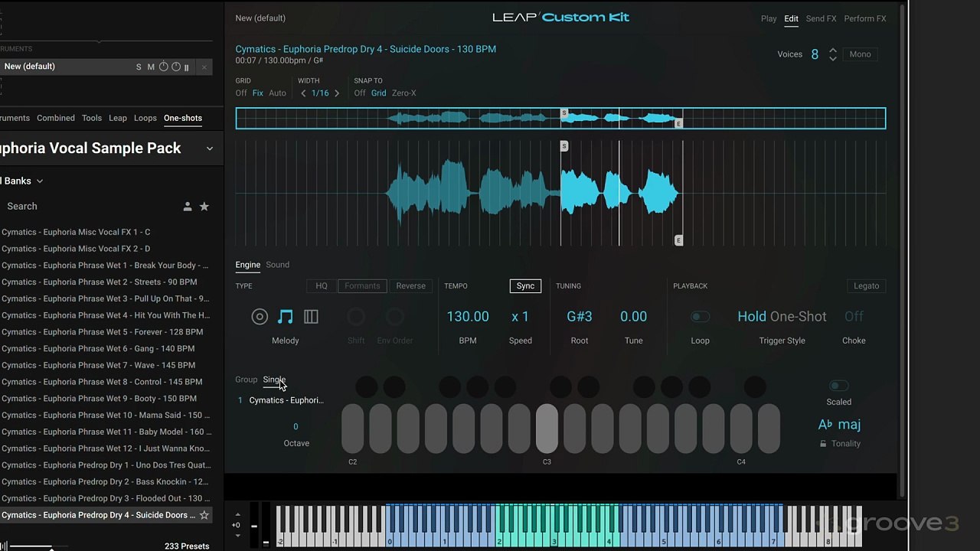This screenshot has width=980, height=551.
Task: Trigger the C2 pad
Action: click(x=352, y=429)
